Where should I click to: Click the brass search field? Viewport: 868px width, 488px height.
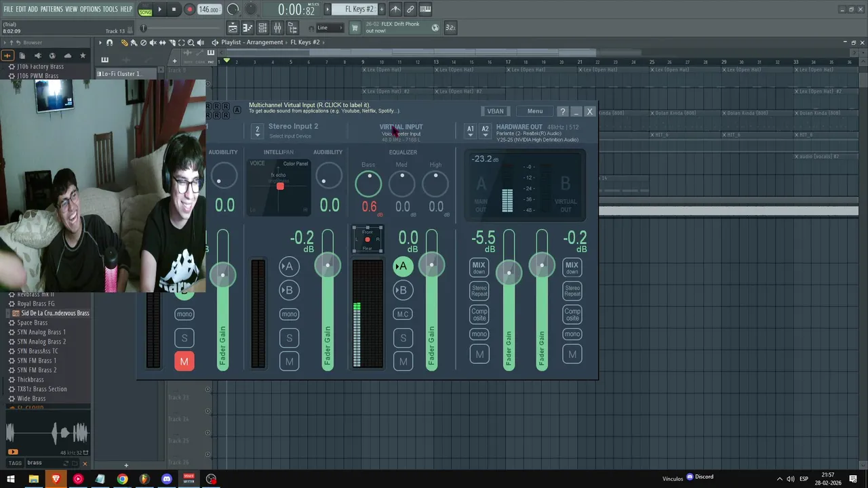(x=51, y=463)
